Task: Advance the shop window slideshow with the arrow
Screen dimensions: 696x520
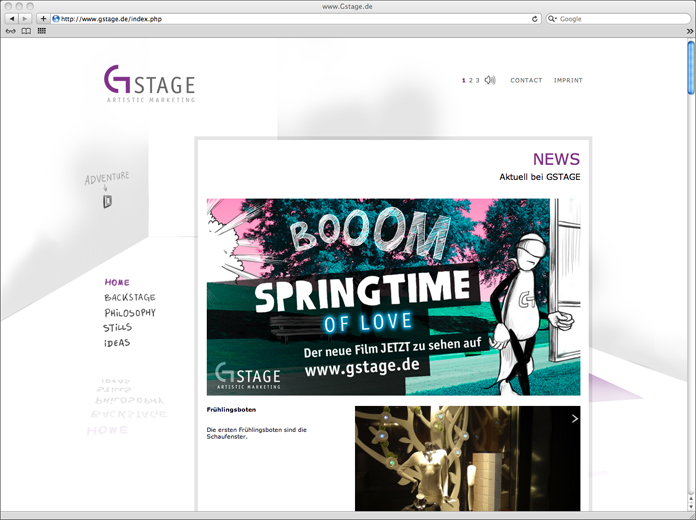Action: coord(575,418)
